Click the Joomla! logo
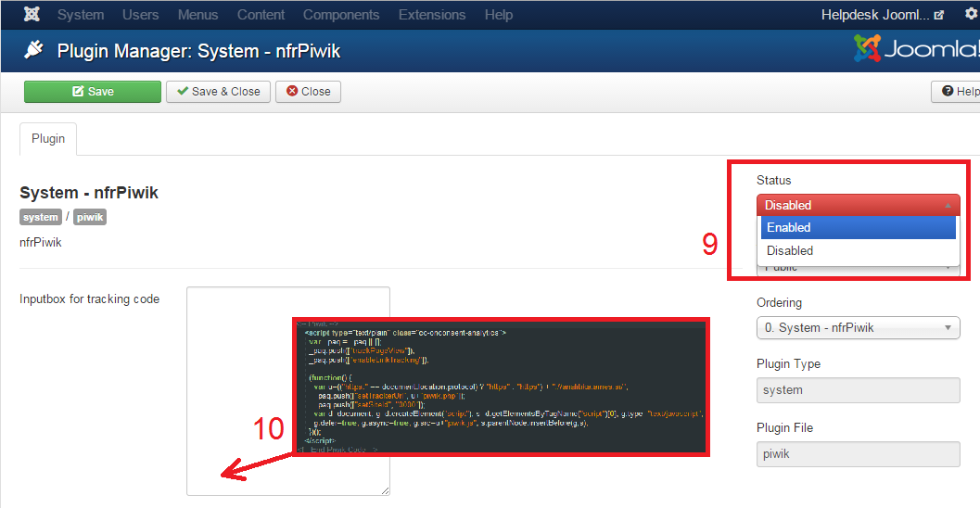Screen dimensions: 980x508 click(916, 49)
